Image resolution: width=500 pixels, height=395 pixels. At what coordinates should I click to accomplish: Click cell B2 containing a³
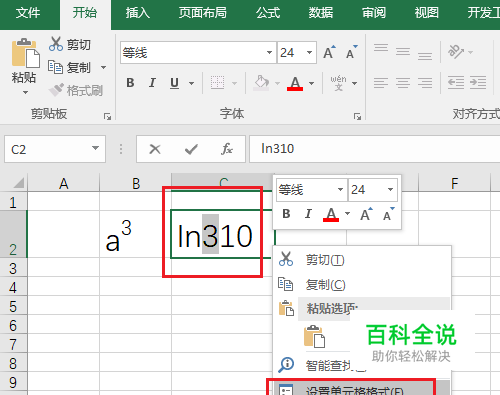pos(136,234)
